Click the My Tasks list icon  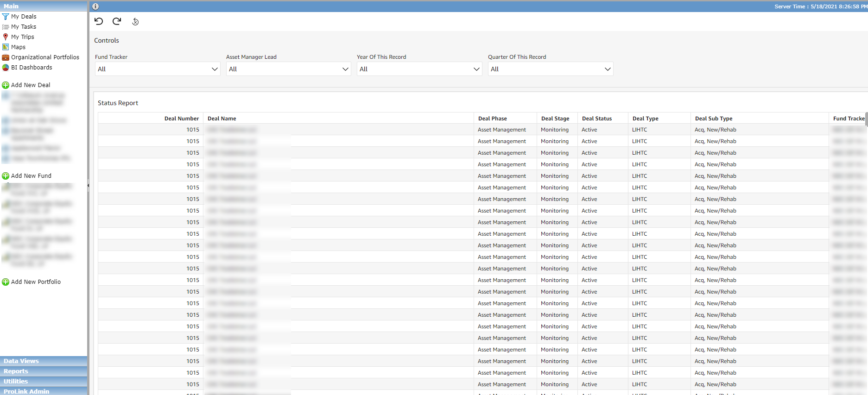point(6,27)
